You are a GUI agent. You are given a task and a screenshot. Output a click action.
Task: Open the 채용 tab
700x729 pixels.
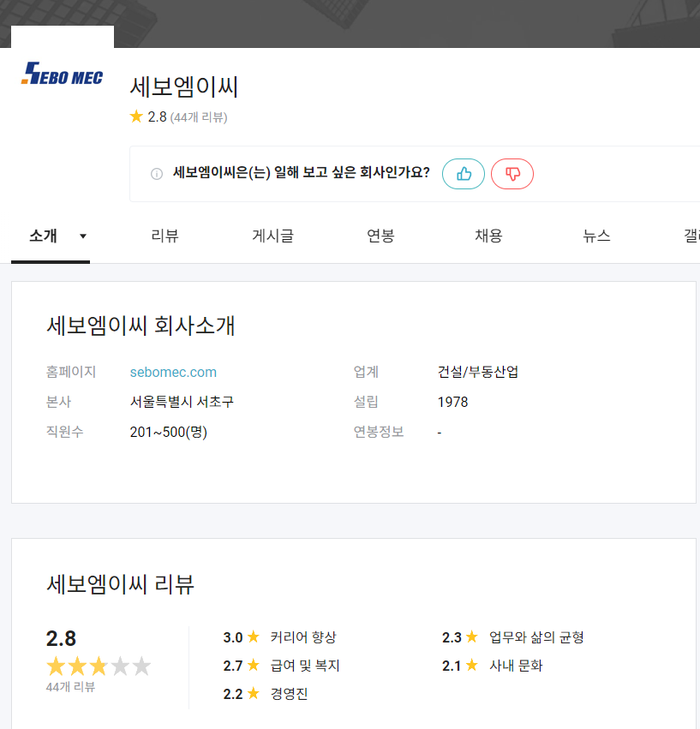(488, 236)
